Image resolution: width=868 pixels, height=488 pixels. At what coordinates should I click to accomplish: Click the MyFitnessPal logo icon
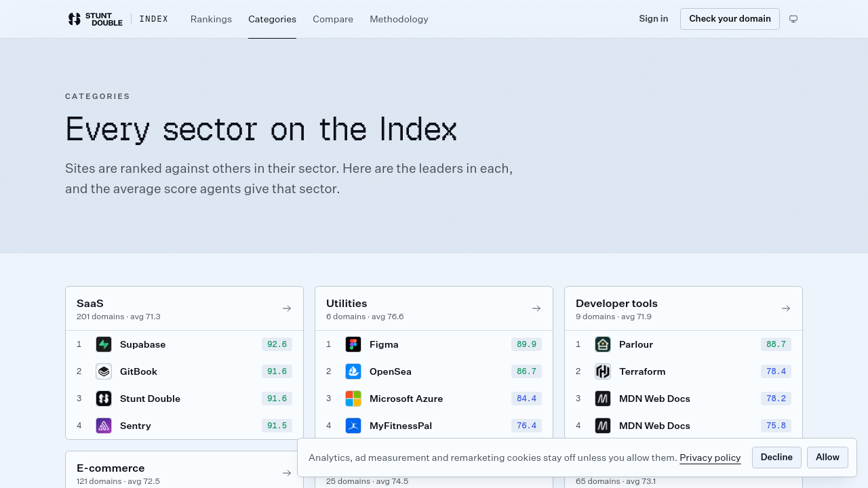point(353,426)
